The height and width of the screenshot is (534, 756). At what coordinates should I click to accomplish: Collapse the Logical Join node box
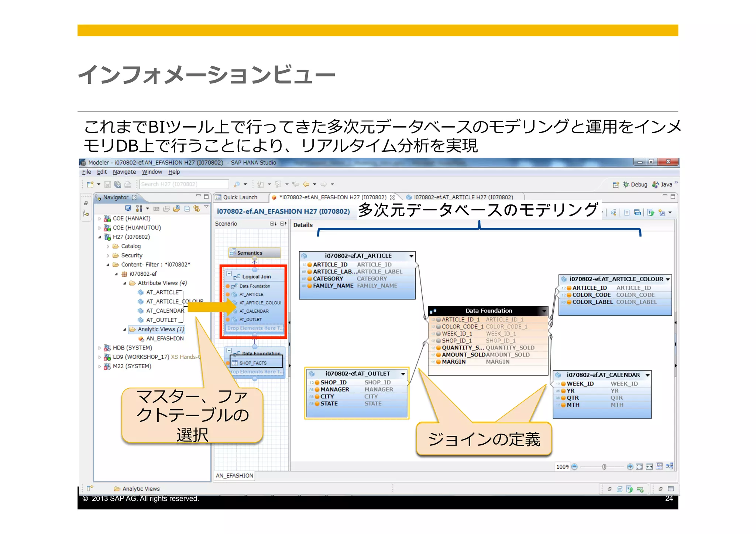(229, 274)
